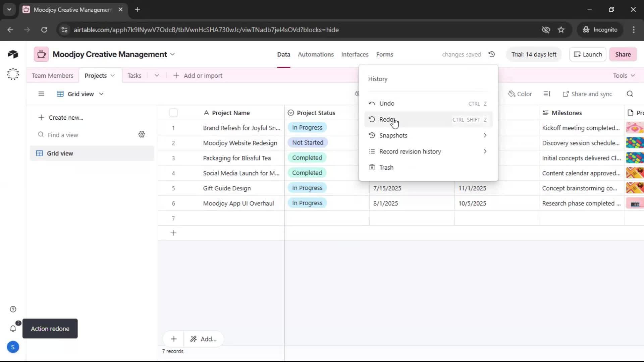Image resolution: width=644 pixels, height=362 pixels.
Task: Switch to the Forms tab
Action: click(385, 54)
